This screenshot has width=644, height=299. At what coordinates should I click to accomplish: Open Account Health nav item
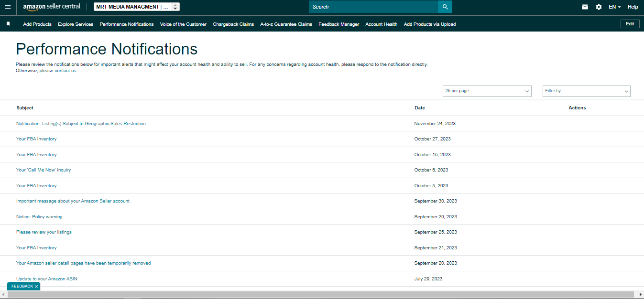[x=381, y=24]
